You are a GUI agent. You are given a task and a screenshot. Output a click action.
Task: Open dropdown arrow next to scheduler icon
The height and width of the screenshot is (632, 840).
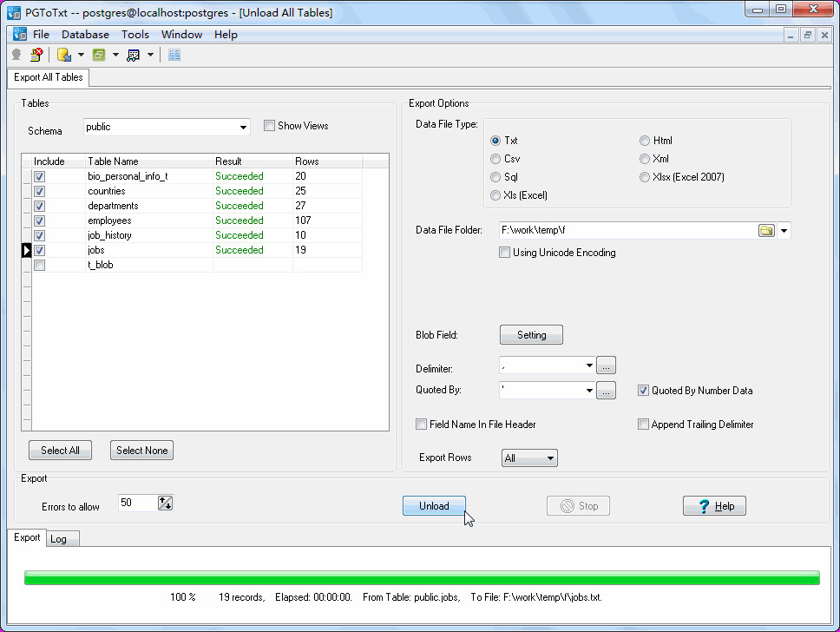[x=150, y=55]
